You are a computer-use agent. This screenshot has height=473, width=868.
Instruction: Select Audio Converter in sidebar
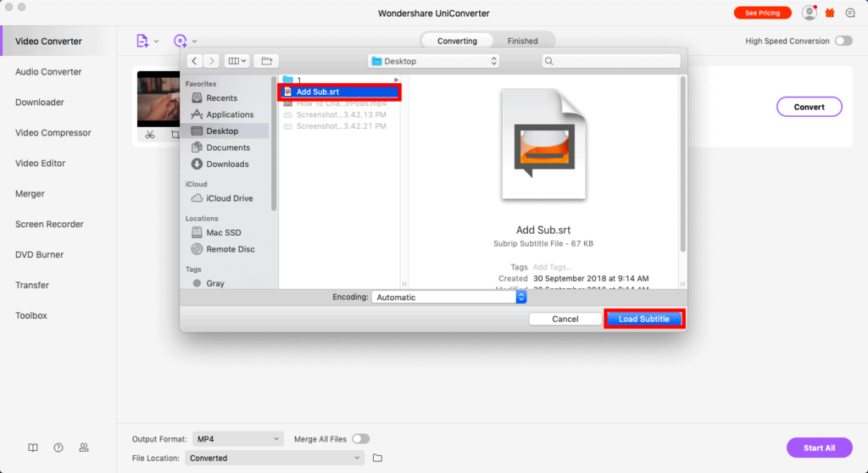(48, 72)
